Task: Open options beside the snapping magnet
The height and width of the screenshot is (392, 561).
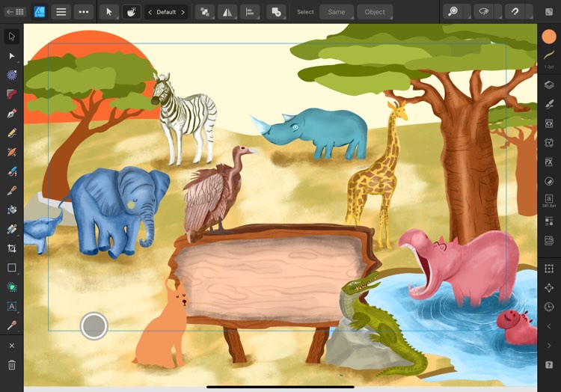Action: coord(529,12)
